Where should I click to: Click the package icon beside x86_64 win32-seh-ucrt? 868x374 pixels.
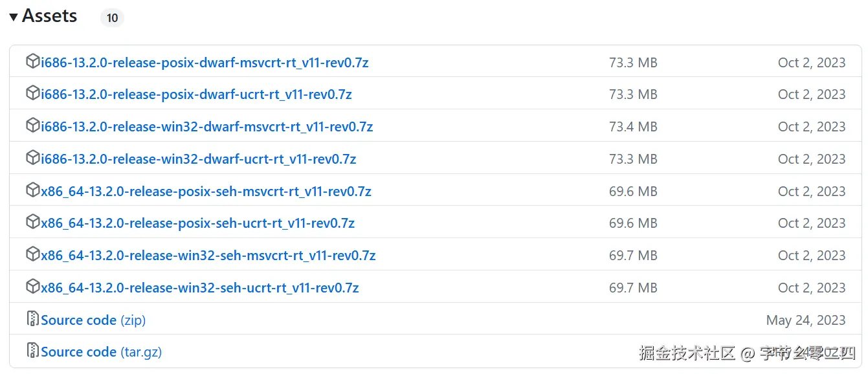(x=32, y=287)
